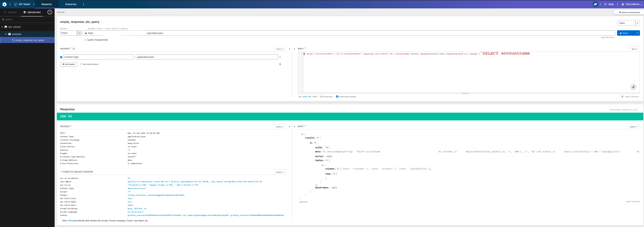Screen dimensions: 644x227
Task: Click help icon next to response HEADERS label
Action: [71, 126]
